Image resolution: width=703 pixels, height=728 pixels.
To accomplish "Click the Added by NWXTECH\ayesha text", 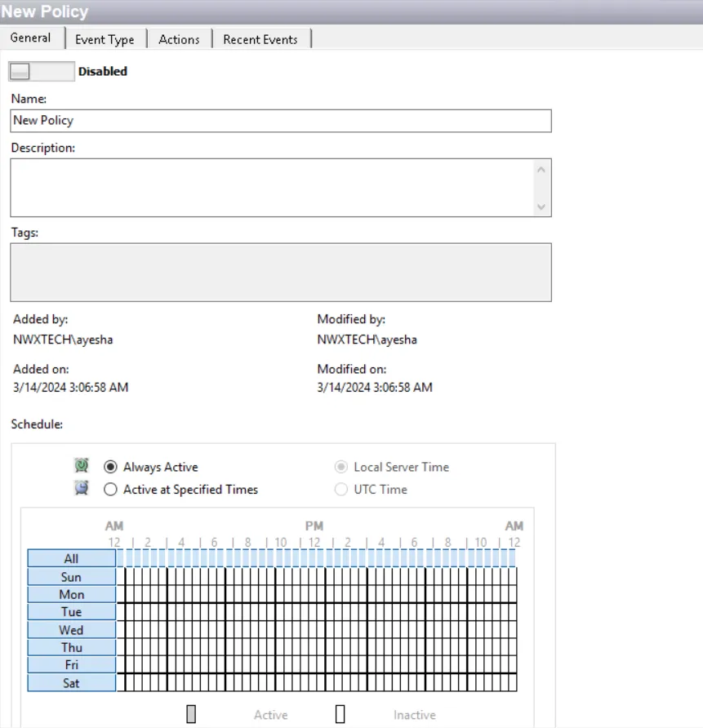I will pyautogui.click(x=63, y=340).
